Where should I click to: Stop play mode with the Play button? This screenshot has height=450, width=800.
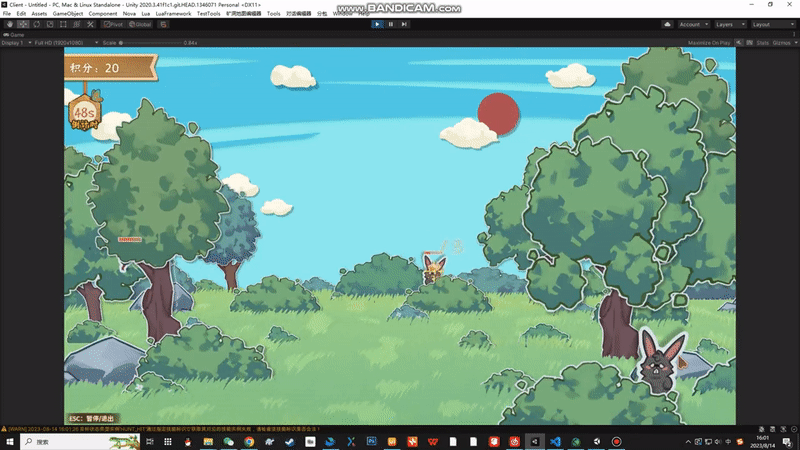click(x=377, y=24)
